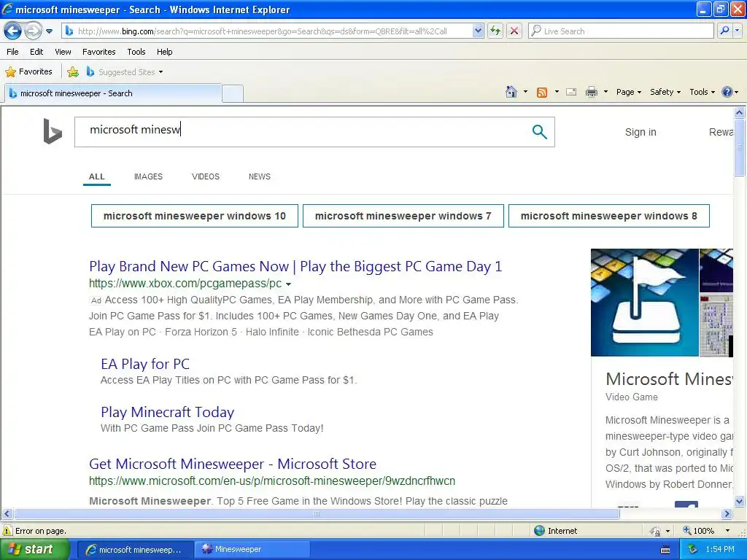Click the address bar URL field
The width and height of the screenshot is (747, 560).
(268, 31)
